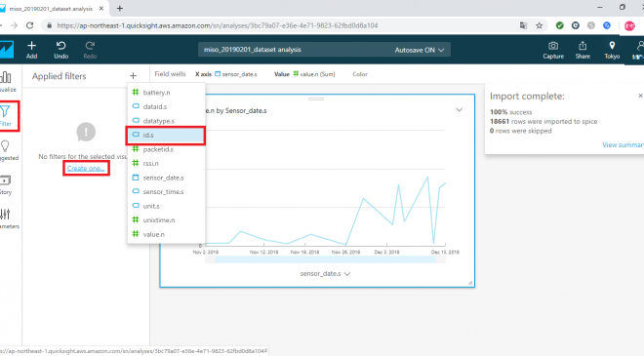Select value.n from field list
This screenshot has width=644, height=356.
click(x=166, y=234)
